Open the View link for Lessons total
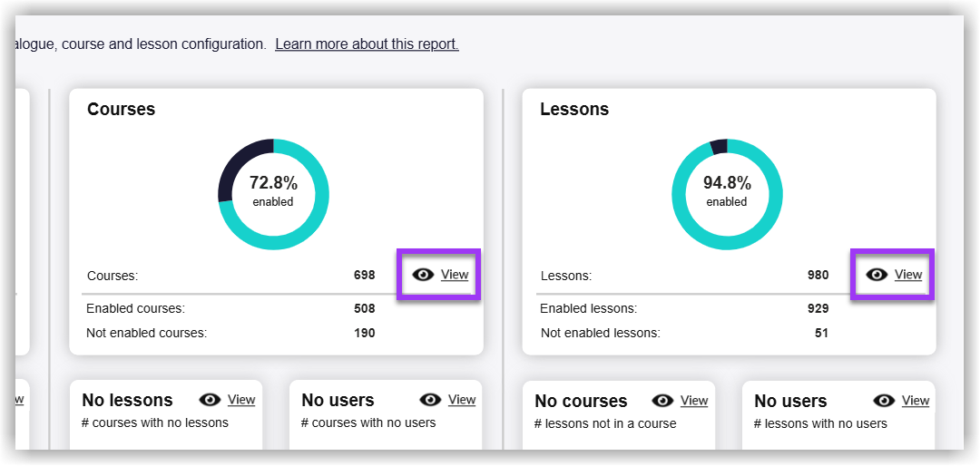The image size is (980, 466). (908, 275)
